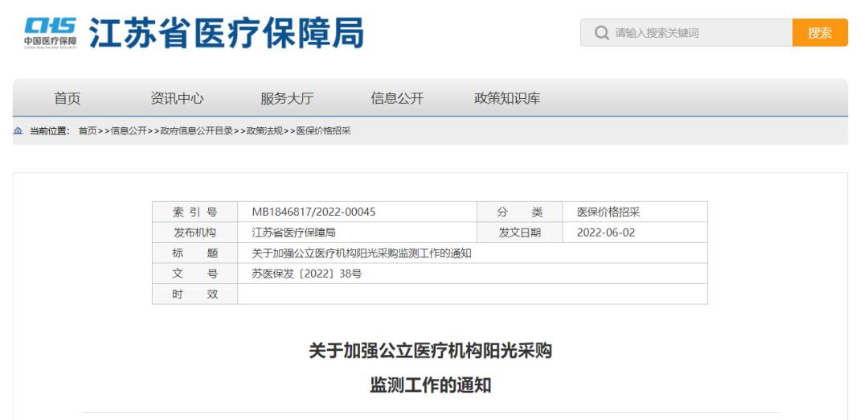Viewport: 868px width, 420px height.
Task: Click document number 苏医保发〔2022〕38号
Action: [x=307, y=274]
